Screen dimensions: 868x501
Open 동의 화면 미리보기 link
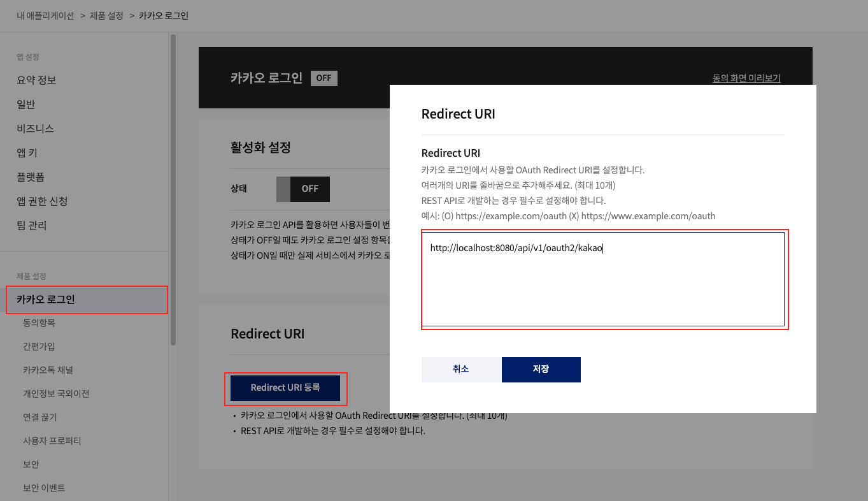click(746, 78)
